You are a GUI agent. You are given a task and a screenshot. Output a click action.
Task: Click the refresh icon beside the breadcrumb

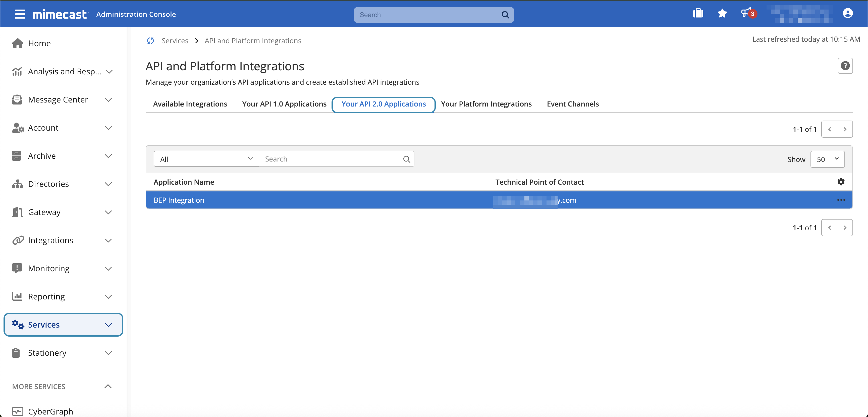pos(150,40)
